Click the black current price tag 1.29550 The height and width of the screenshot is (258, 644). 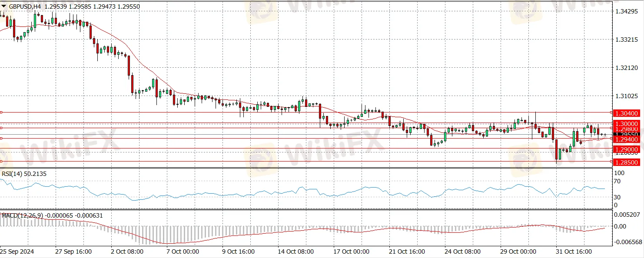point(626,135)
